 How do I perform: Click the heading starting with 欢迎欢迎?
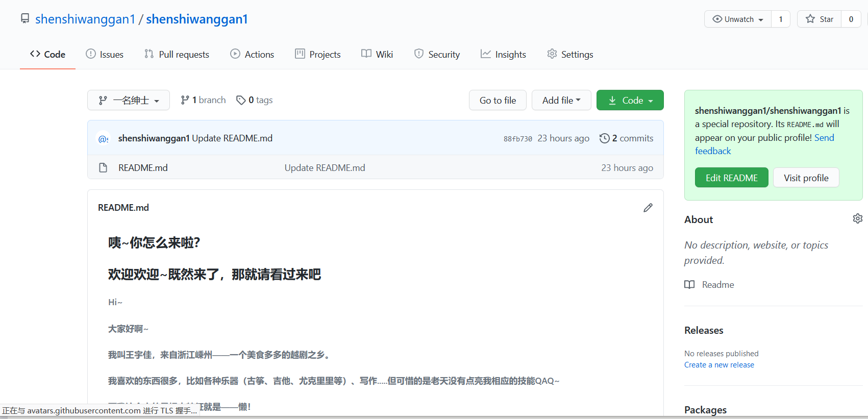point(214,275)
